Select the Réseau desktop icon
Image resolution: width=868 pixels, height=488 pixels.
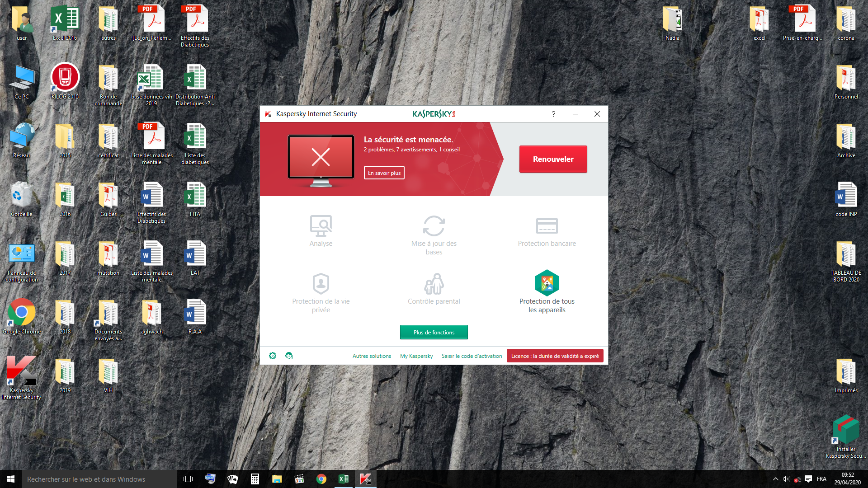(22, 140)
